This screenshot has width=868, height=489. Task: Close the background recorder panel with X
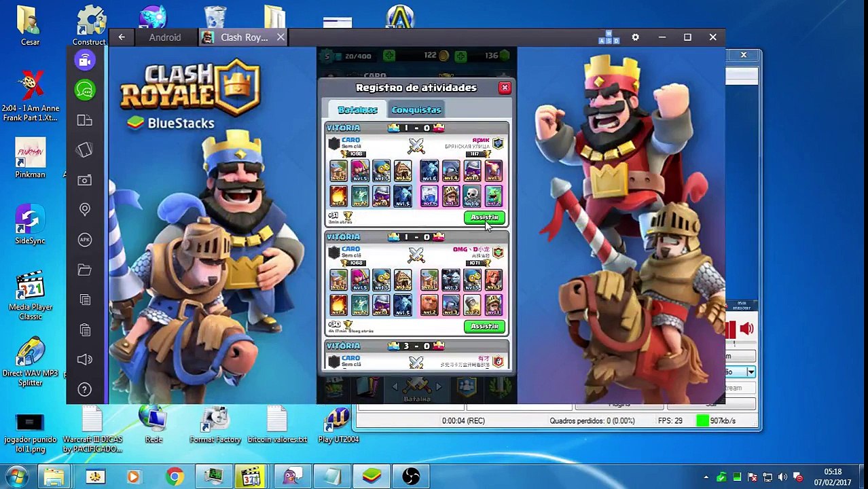[744, 55]
